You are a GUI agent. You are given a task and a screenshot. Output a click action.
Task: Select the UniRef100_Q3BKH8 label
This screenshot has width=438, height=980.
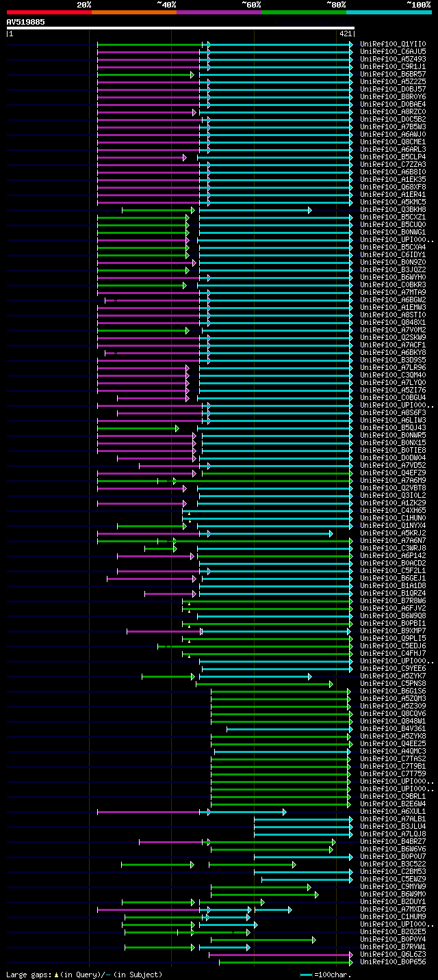pos(393,209)
